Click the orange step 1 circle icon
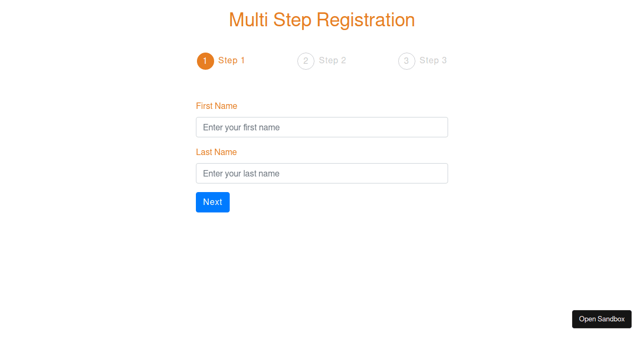This screenshot has height=338, width=644. pyautogui.click(x=206, y=61)
